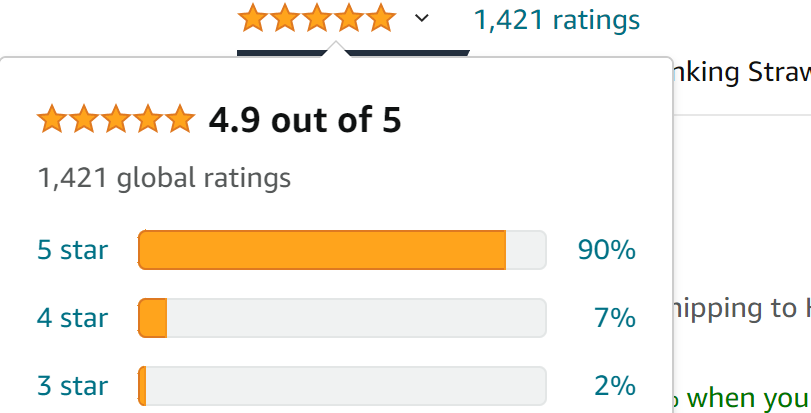
Task: Open the 1,421 ratings link
Action: (x=557, y=20)
